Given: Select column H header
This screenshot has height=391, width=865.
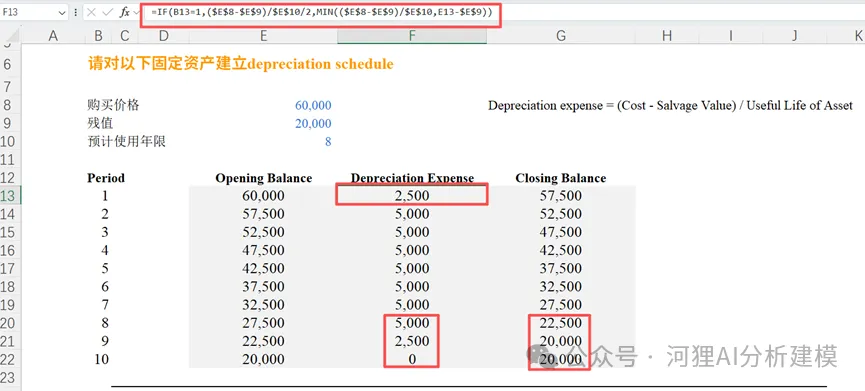Looking at the screenshot, I should pyautogui.click(x=667, y=36).
